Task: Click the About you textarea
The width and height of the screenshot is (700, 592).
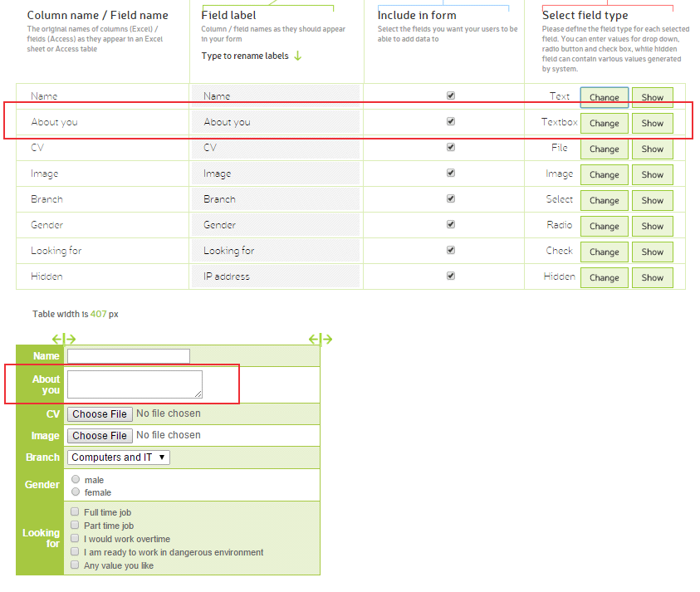Action: coord(135,384)
